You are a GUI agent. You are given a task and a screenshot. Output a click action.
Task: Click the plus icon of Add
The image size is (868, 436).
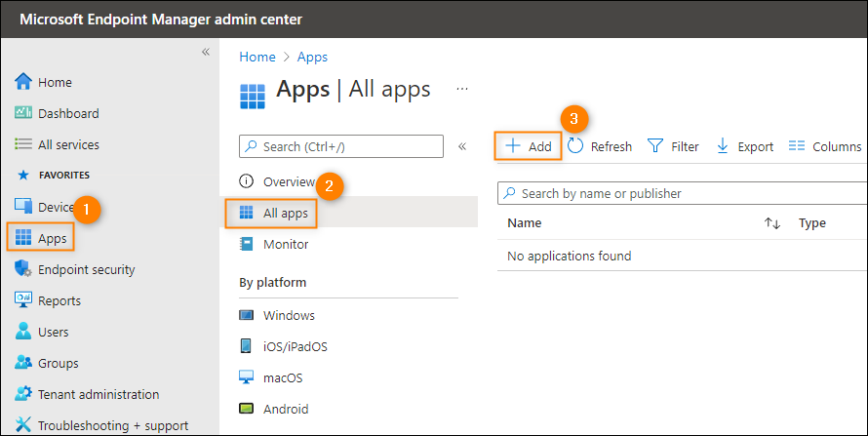coord(513,146)
